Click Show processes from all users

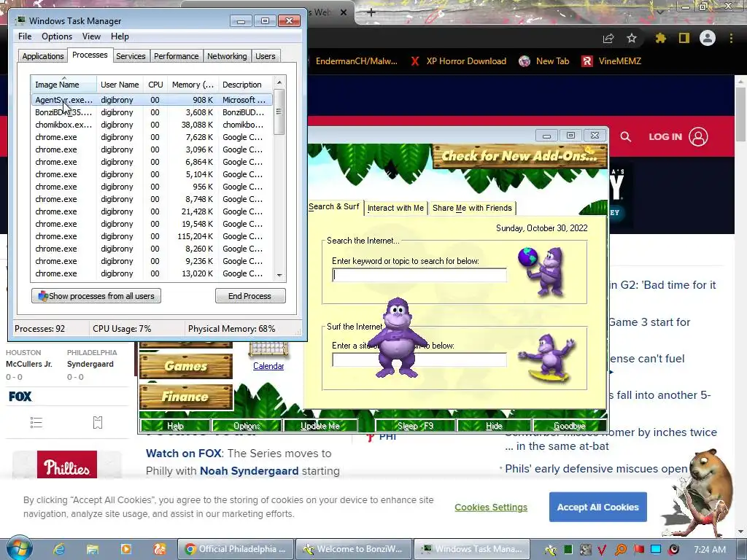pyautogui.click(x=96, y=296)
